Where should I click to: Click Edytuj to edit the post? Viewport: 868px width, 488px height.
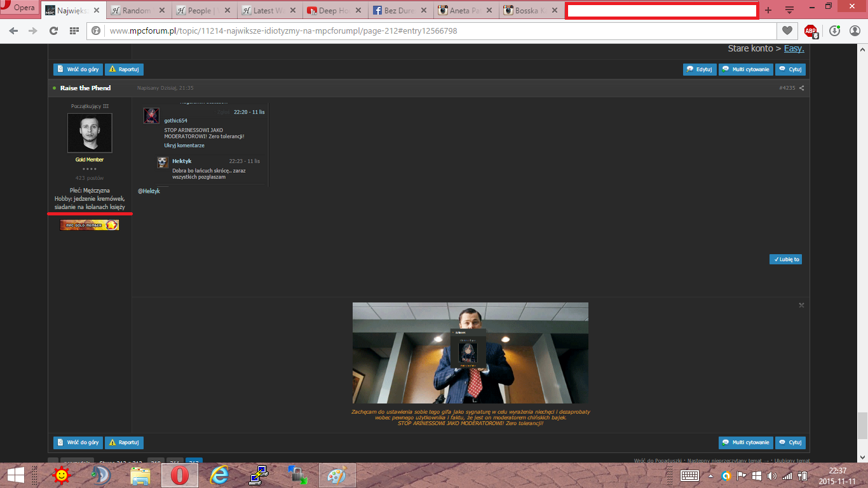point(700,69)
